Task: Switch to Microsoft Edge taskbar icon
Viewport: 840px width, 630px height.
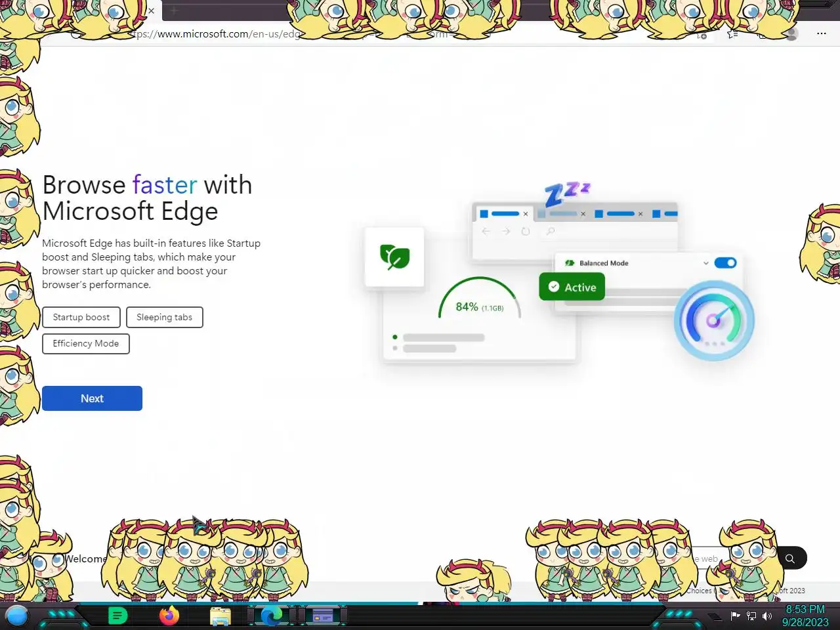Action: (272, 616)
